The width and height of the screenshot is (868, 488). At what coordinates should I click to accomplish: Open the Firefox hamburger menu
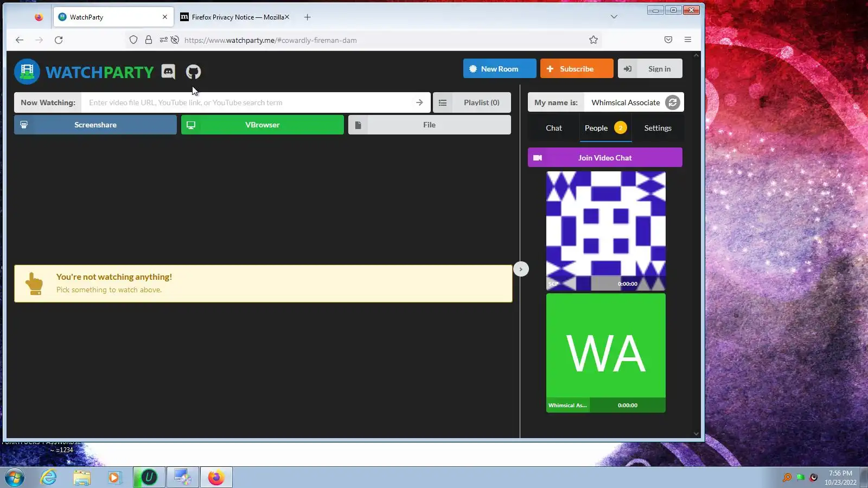pos(688,40)
